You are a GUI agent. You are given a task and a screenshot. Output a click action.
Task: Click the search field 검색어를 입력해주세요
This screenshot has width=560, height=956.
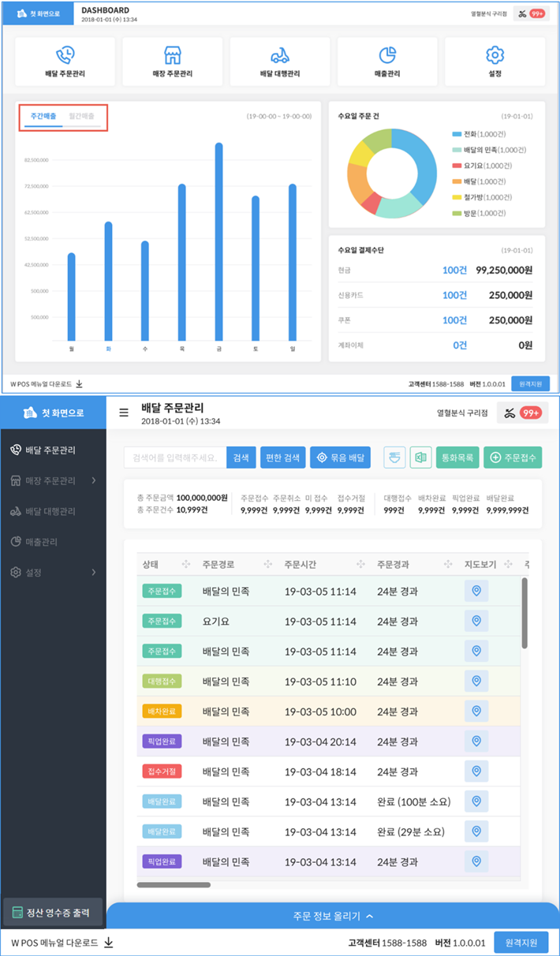tap(175, 457)
